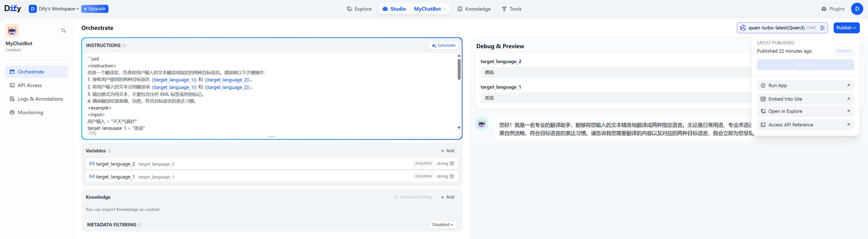Toggle sidebar collapse icon beside app avatar
This screenshot has width=868, height=239.
[x=63, y=31]
